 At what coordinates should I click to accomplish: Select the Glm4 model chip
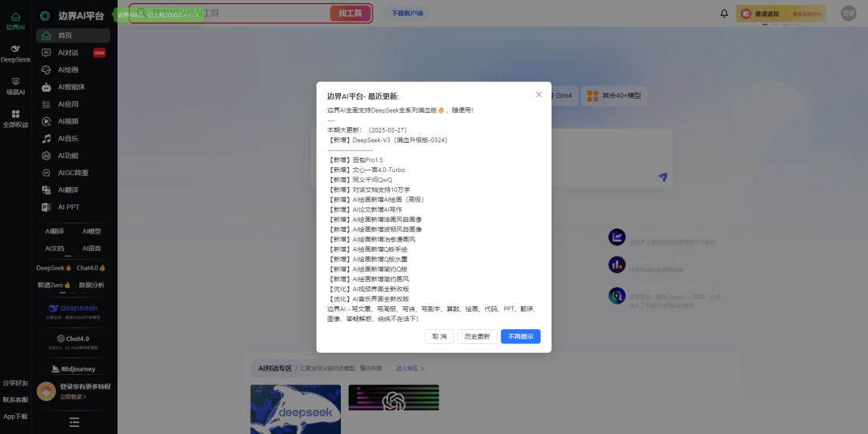pyautogui.click(x=565, y=95)
